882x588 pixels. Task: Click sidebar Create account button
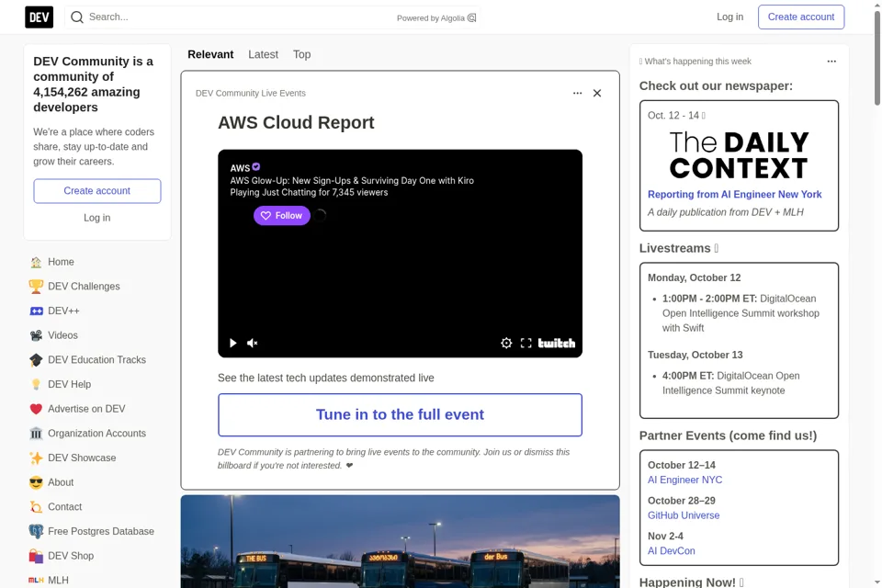tap(97, 191)
